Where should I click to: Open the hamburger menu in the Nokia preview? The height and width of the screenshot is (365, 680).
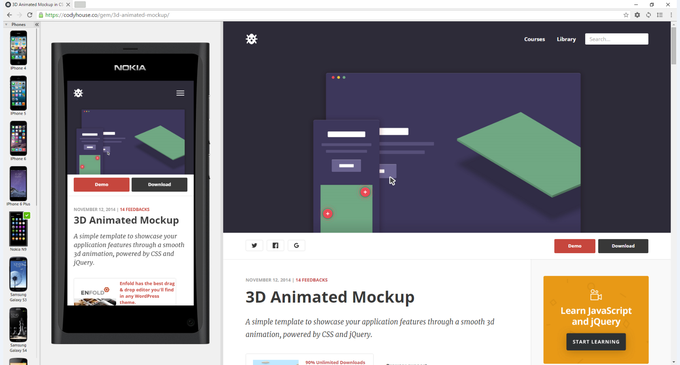click(180, 93)
